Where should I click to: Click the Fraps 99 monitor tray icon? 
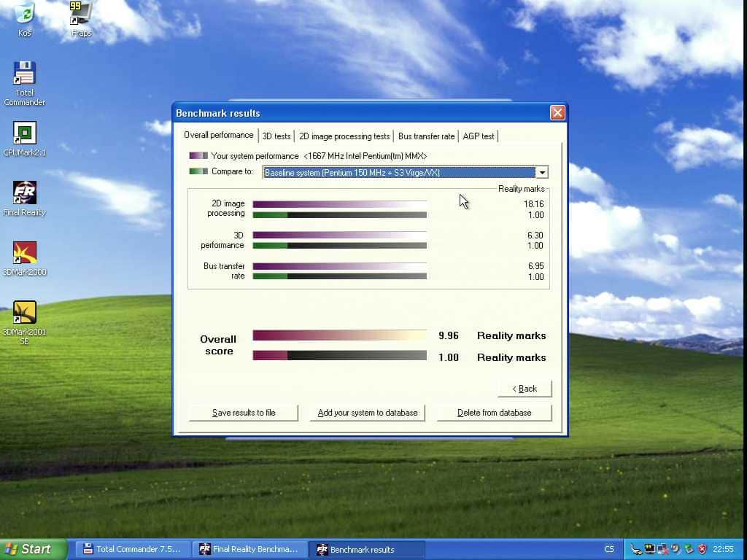[x=649, y=550]
